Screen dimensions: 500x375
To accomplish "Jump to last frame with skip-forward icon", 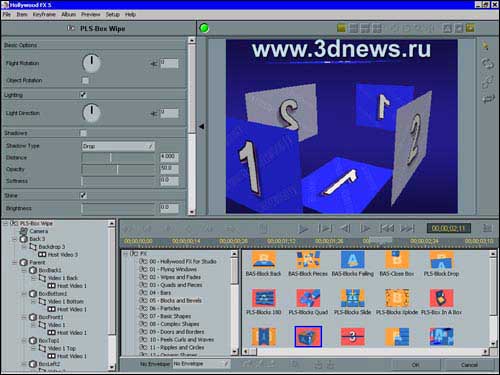I will (x=407, y=229).
